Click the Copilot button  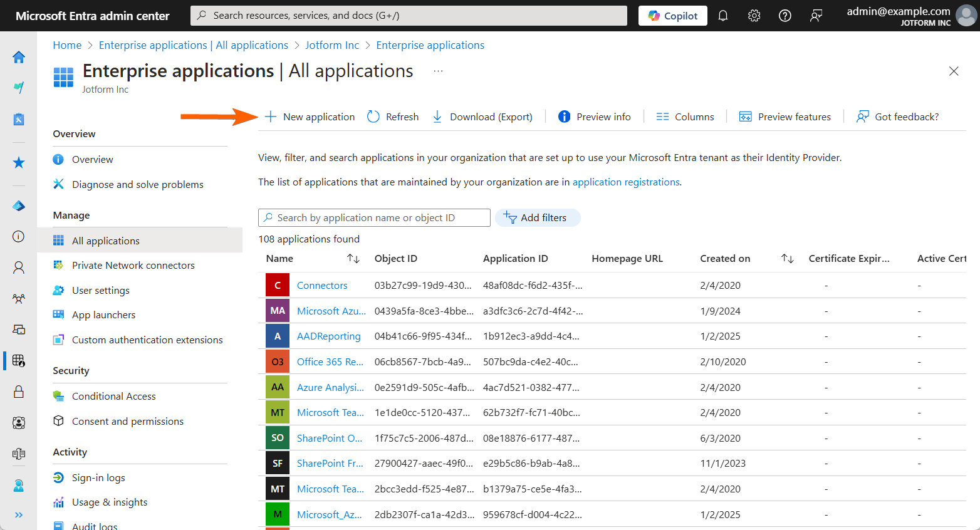click(672, 16)
